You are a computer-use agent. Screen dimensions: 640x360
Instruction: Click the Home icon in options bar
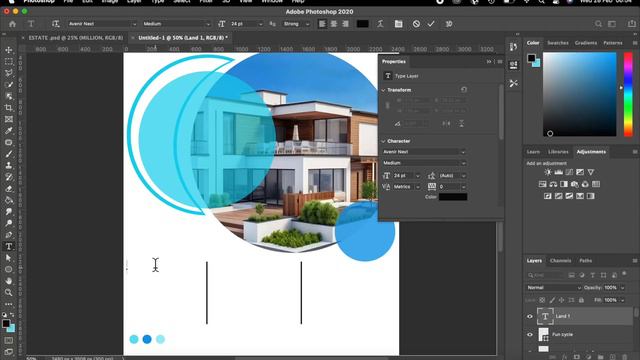pyautogui.click(x=12, y=24)
